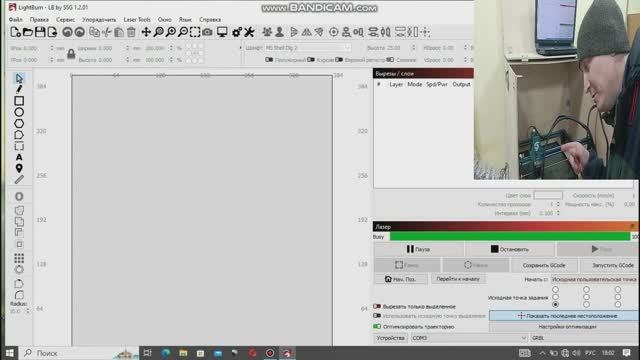Select the Polygon hexagon tool

tap(19, 124)
